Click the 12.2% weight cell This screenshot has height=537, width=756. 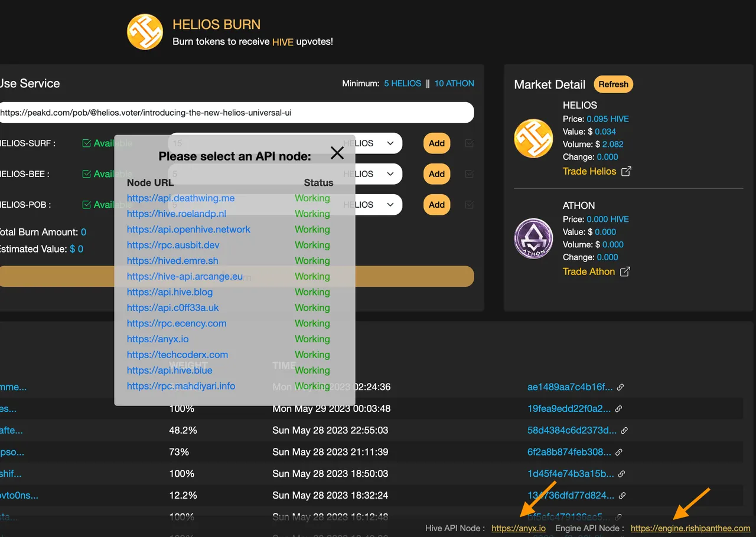click(183, 495)
